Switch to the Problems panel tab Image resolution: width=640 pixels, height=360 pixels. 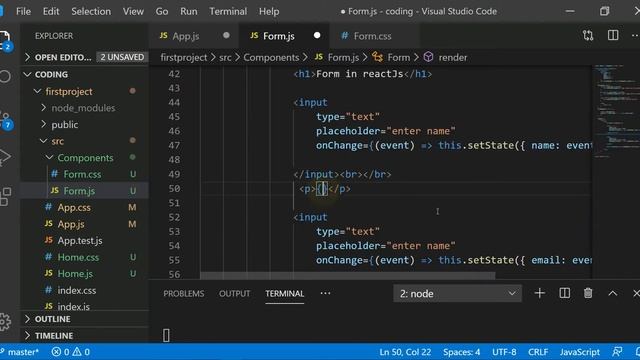tap(184, 293)
